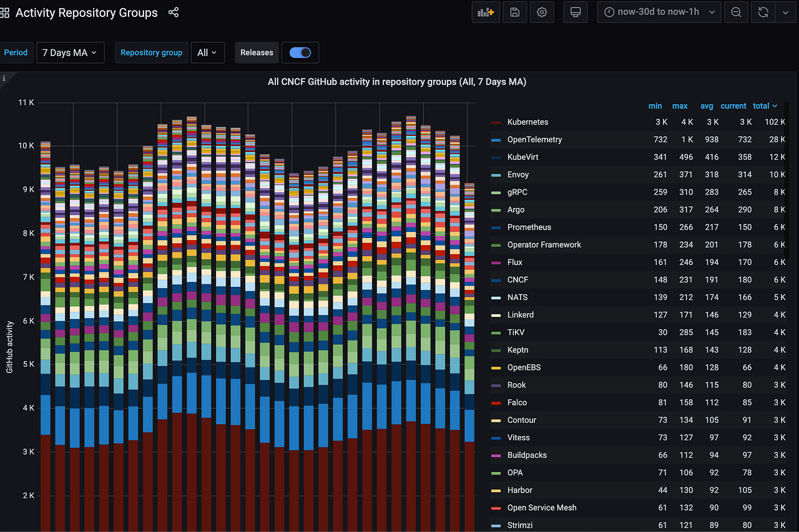Sort legend by the current column
The image size is (799, 532).
(x=733, y=106)
